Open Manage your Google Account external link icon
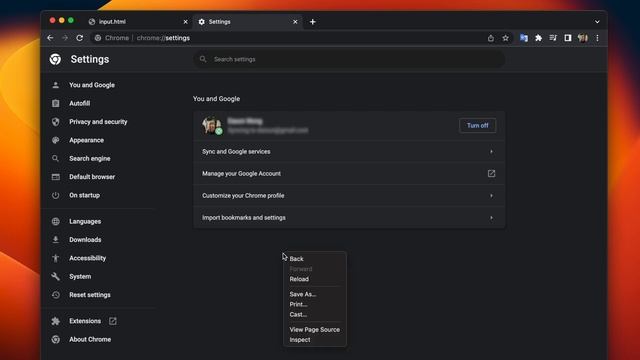 (x=491, y=173)
